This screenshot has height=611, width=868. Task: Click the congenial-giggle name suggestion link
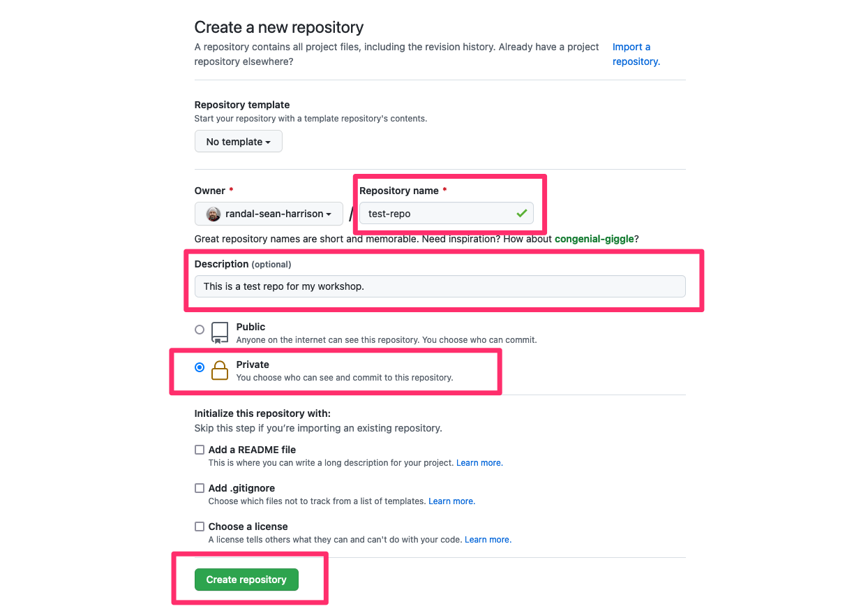594,239
